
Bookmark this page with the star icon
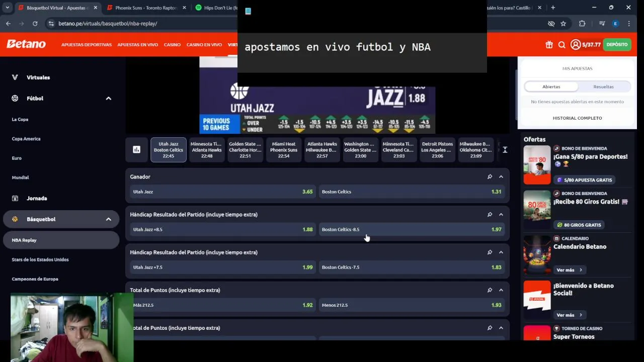(x=563, y=24)
